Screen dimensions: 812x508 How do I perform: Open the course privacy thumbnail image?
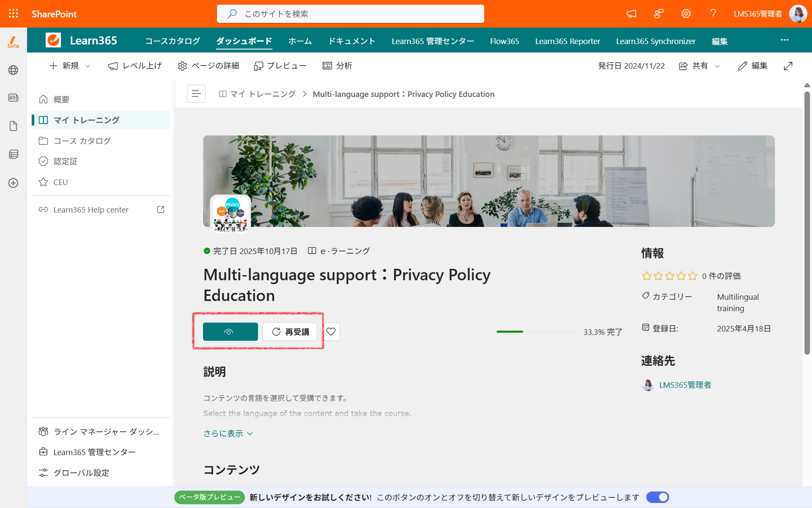(230, 214)
